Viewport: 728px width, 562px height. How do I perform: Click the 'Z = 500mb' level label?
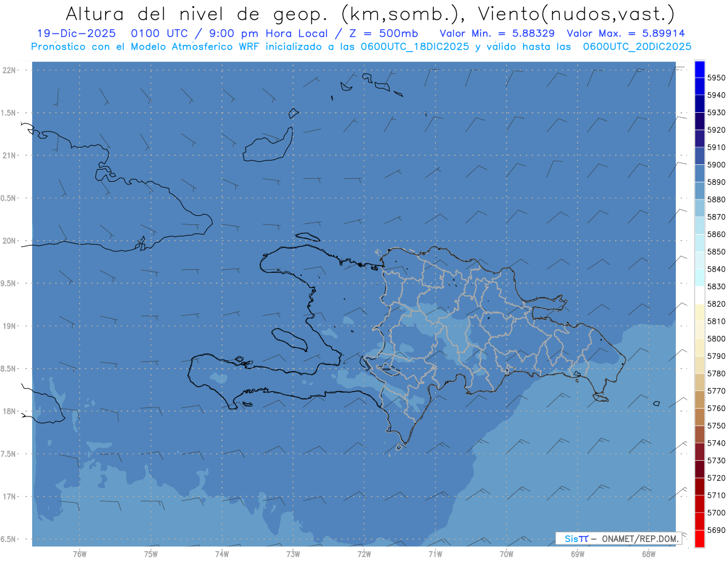pyautogui.click(x=383, y=33)
